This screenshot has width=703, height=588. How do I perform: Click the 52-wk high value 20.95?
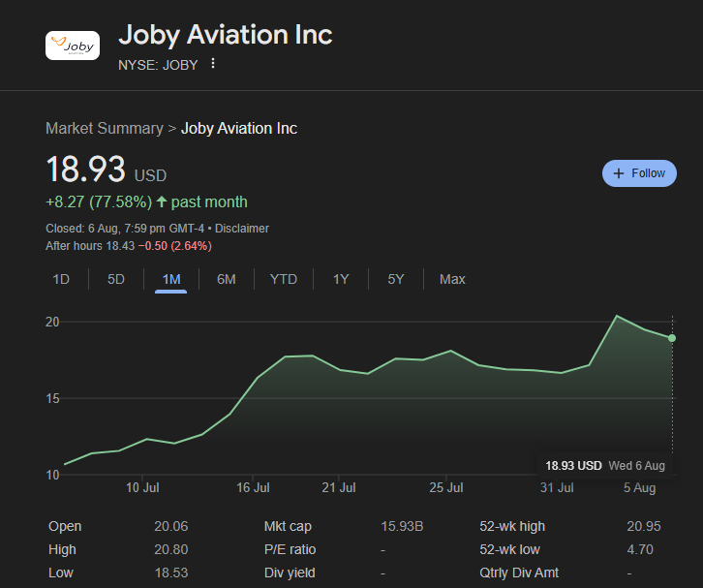(x=644, y=526)
